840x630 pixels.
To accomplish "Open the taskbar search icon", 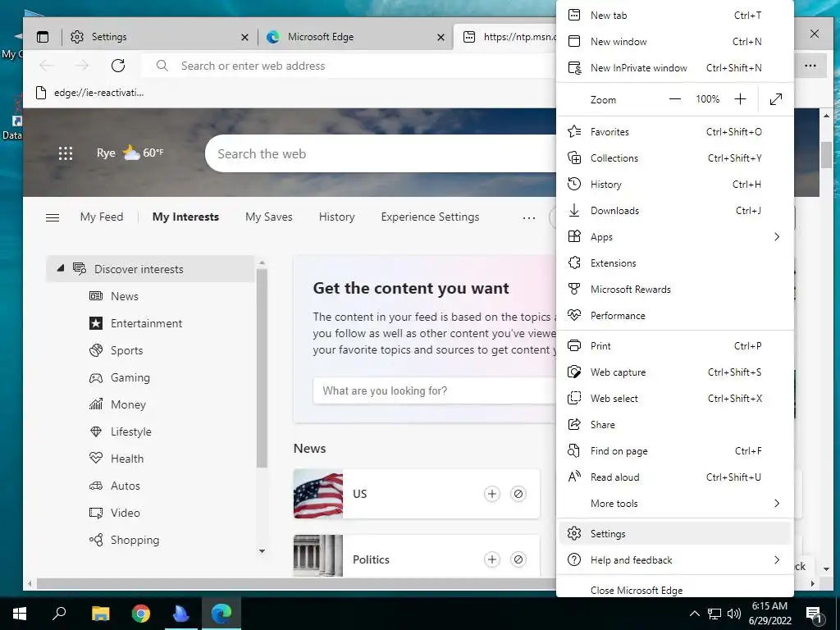I will [x=59, y=613].
